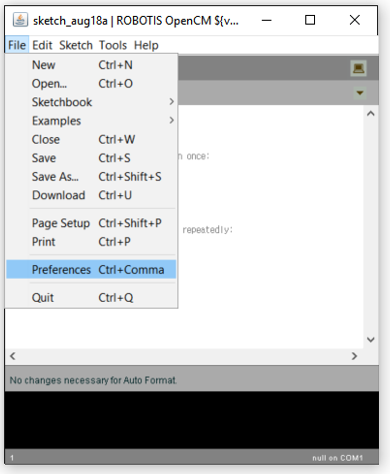Choose New in the File menu
Screen dimensions: 390x474
tap(91, 65)
